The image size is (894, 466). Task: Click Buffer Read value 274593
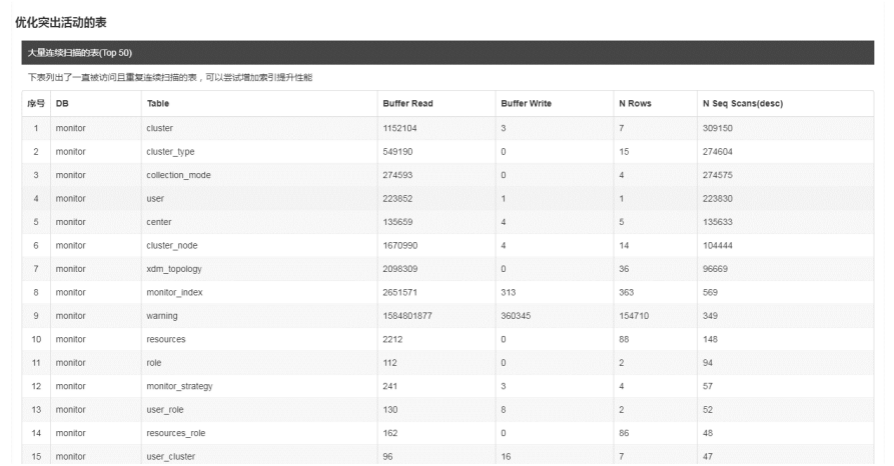[x=397, y=175]
